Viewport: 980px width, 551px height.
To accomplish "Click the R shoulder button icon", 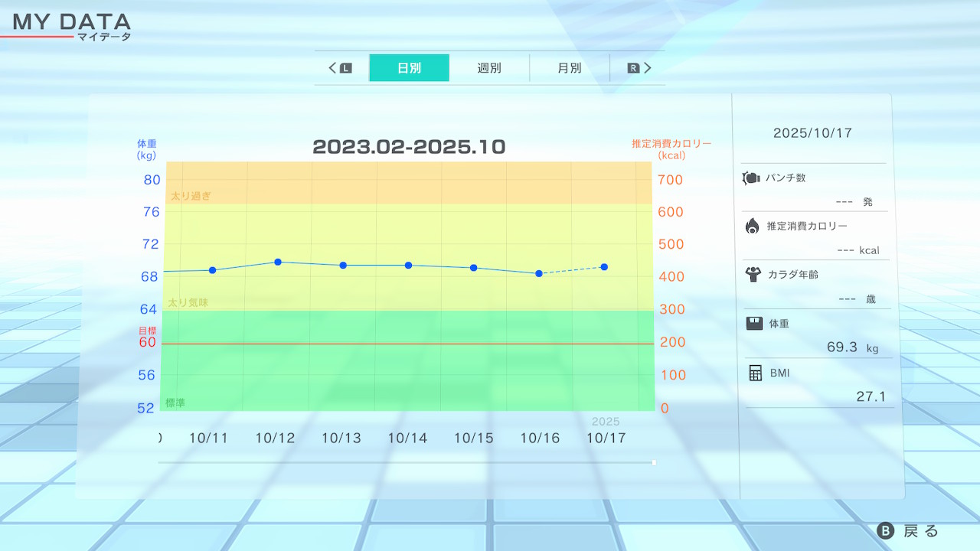I will (633, 68).
